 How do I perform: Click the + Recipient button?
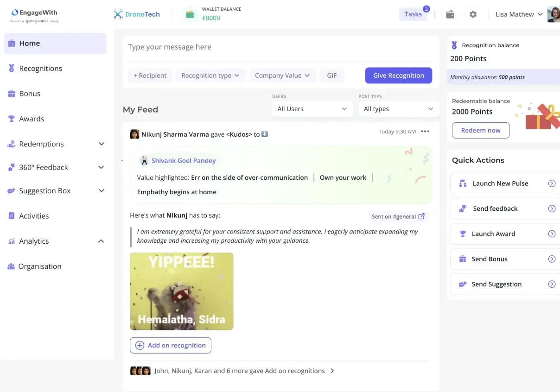[x=150, y=76]
